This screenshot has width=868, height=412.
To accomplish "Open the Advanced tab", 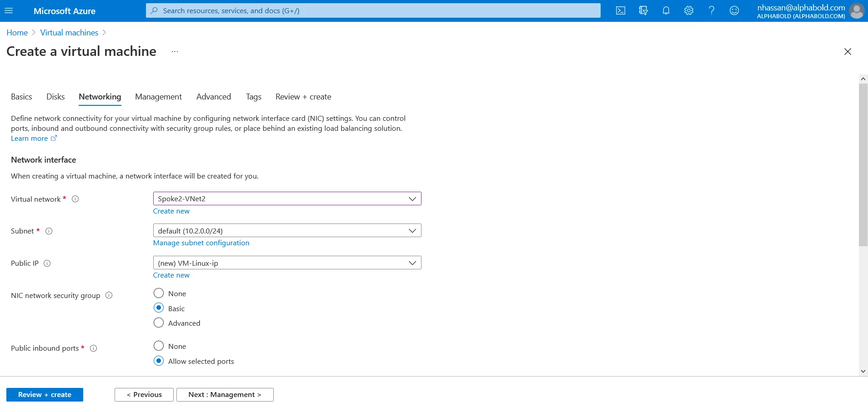I will pos(214,97).
